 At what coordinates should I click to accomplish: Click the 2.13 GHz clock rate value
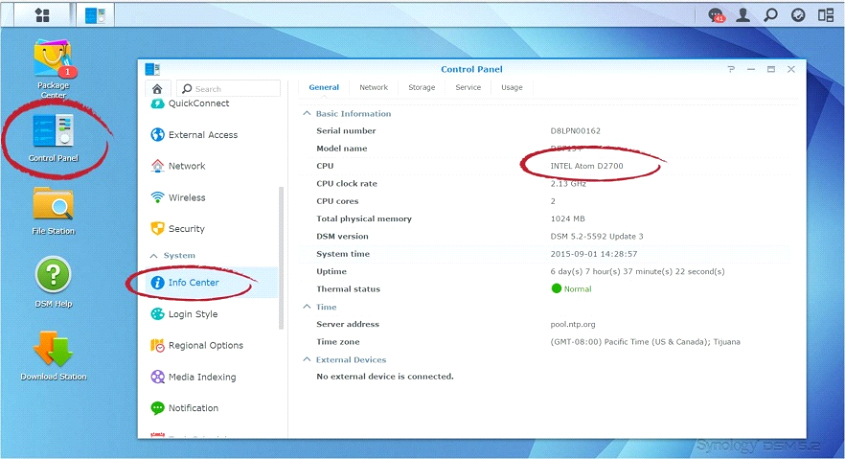click(x=568, y=184)
